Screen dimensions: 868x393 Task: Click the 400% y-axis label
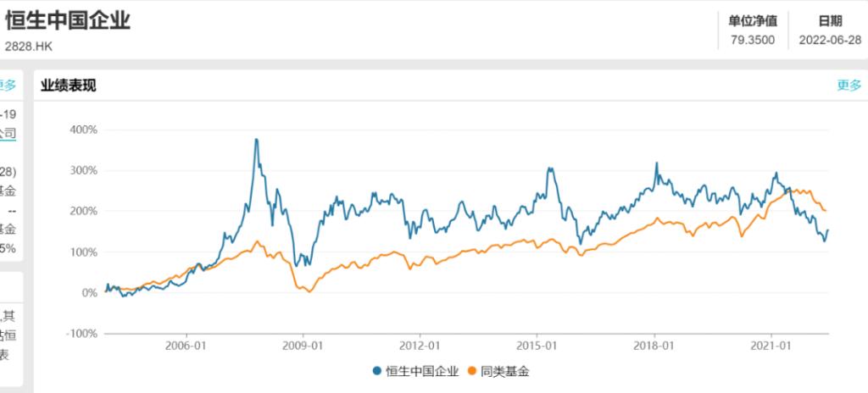pyautogui.click(x=86, y=130)
